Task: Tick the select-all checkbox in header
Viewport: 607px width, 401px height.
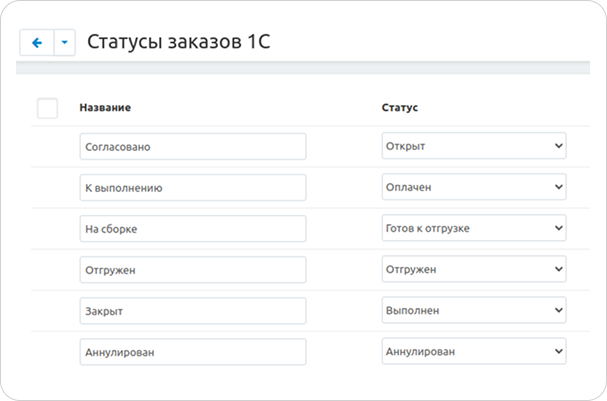Action: point(47,108)
